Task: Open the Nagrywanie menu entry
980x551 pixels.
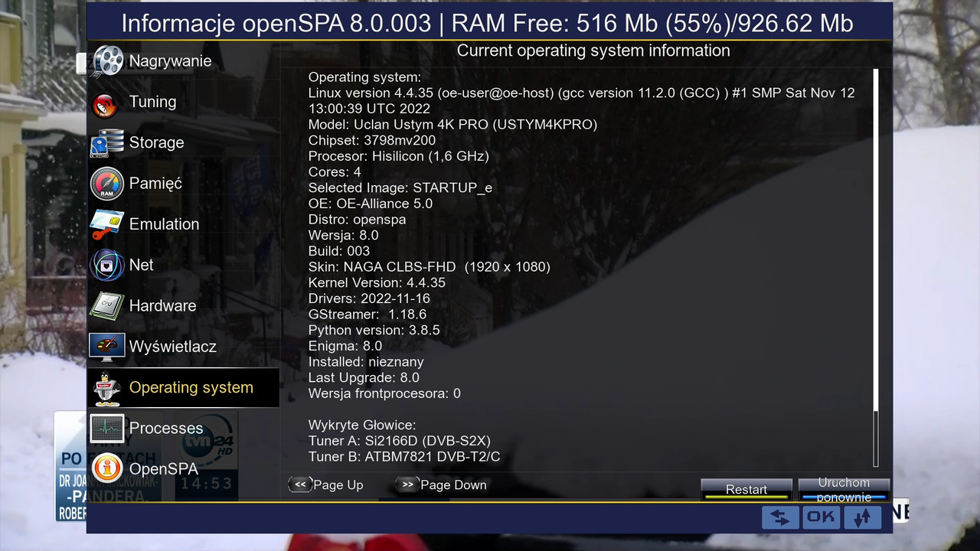Action: point(183,61)
